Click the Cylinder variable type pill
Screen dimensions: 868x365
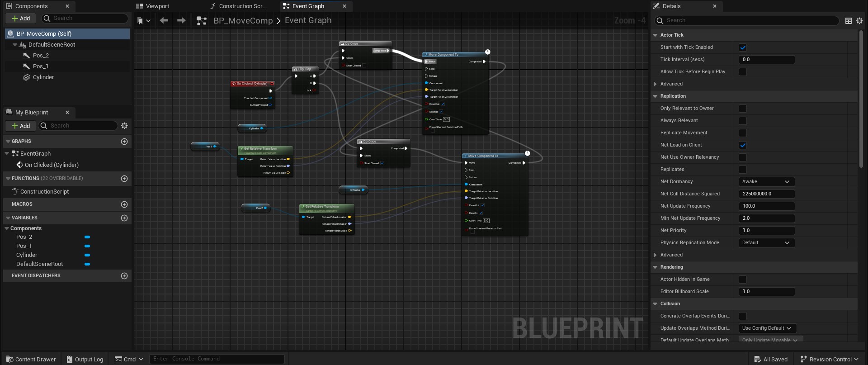point(87,255)
